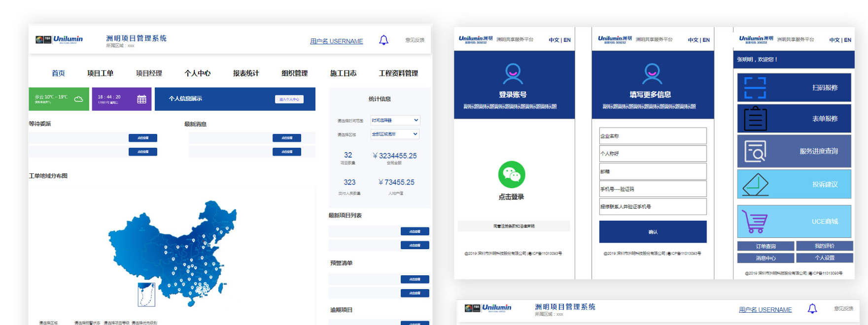The width and height of the screenshot is (868, 325).
Task: Click 意见反馈 in the top dashboard header
Action: [415, 40]
